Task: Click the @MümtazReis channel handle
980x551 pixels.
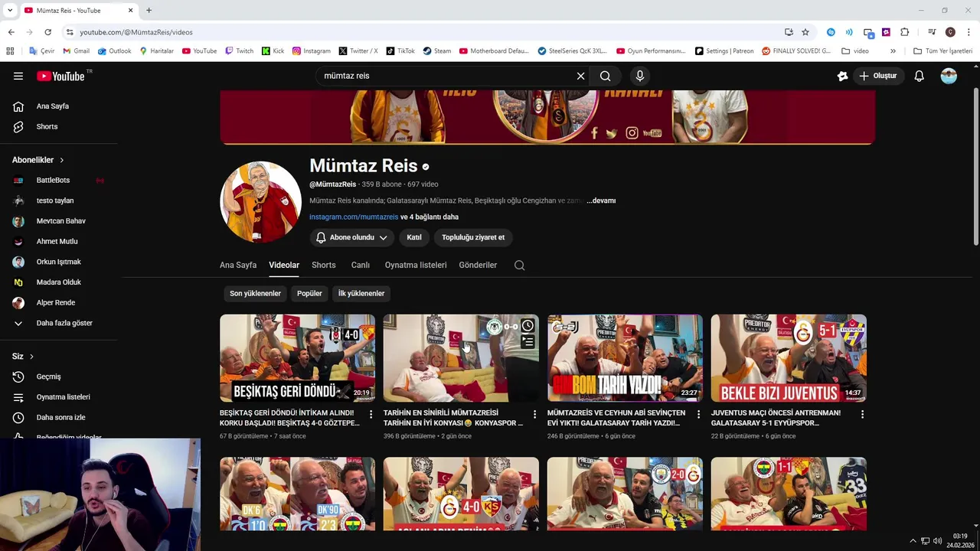Action: 333,184
